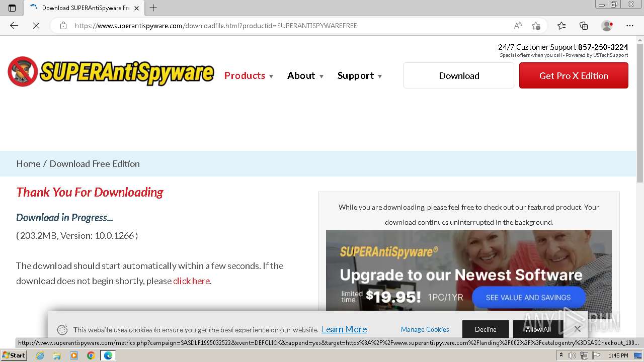Click the Download button in the header
This screenshot has height=362, width=644.
[459, 75]
